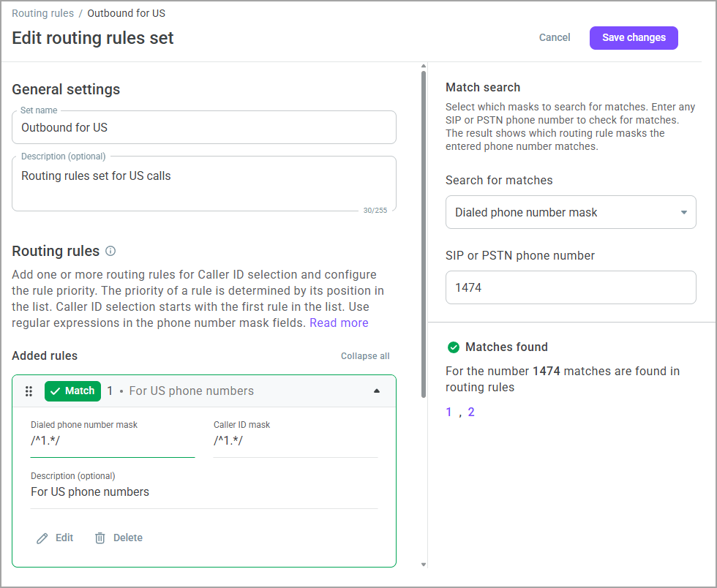Click the green Match badge on rule 1
The height and width of the screenshot is (588, 717).
(72, 391)
